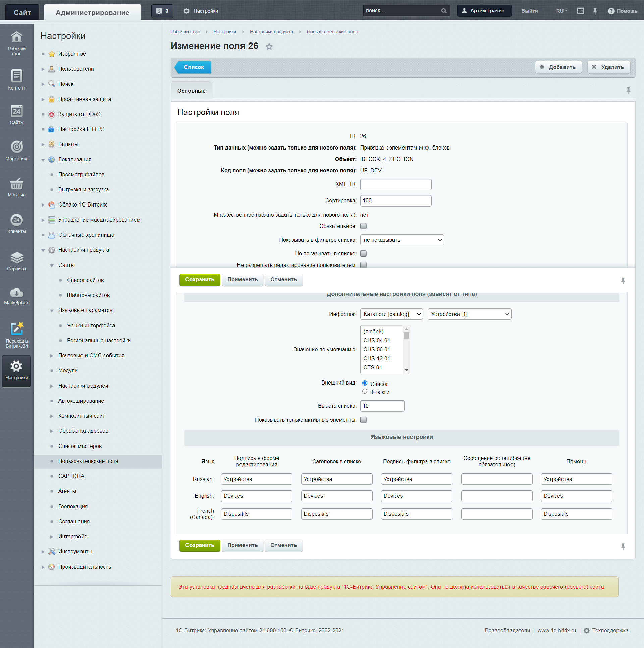Collapse Локализация tree node

point(43,160)
